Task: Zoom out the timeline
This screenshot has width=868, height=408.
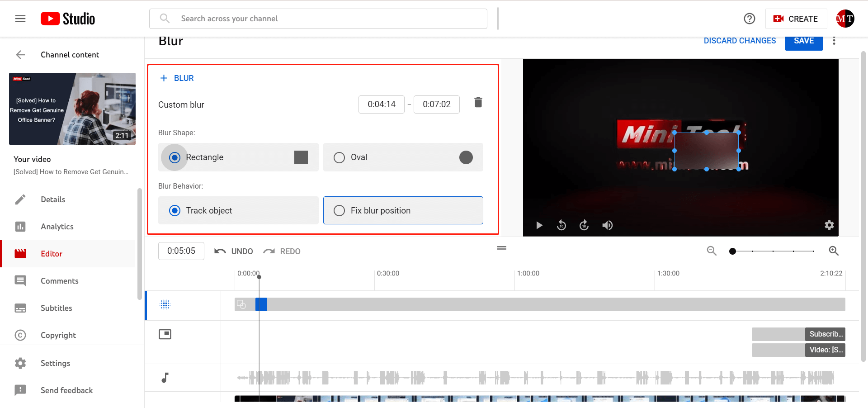Action: pos(712,251)
